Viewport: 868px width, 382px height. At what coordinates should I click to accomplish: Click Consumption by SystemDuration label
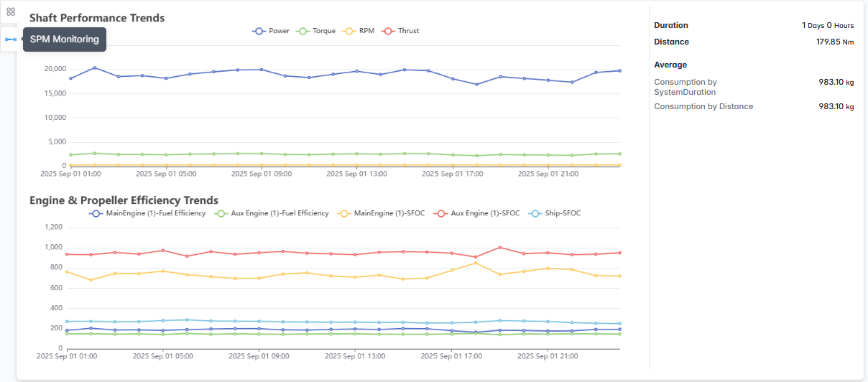pos(685,87)
